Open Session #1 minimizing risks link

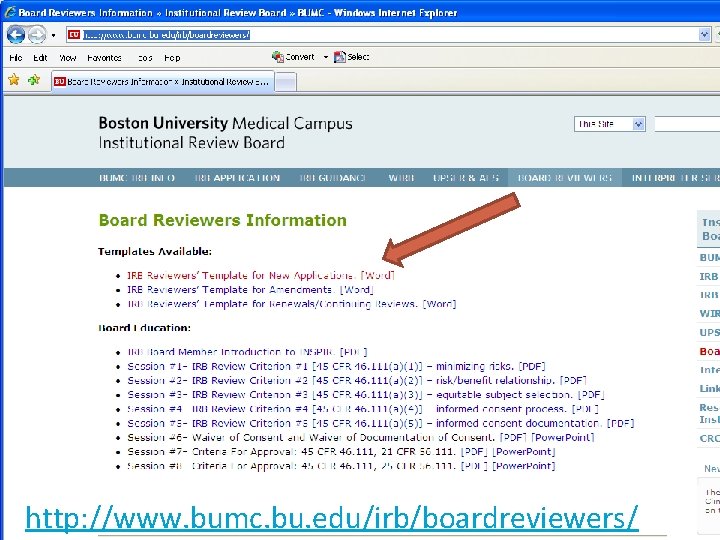pyautogui.click(x=336, y=366)
